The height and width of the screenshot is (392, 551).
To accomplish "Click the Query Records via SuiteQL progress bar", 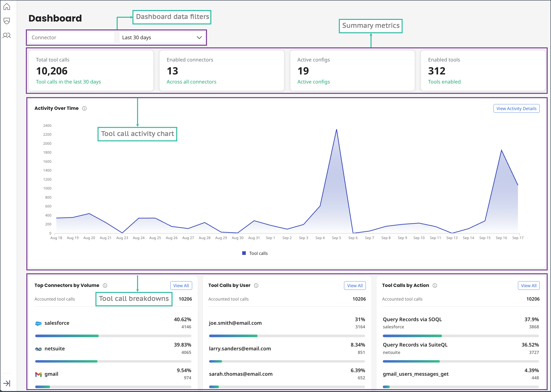I will coord(461,361).
